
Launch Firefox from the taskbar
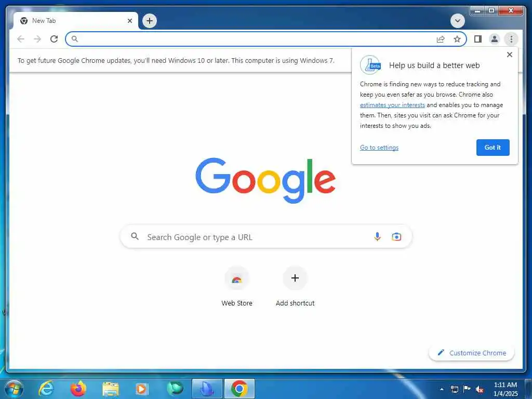pyautogui.click(x=78, y=389)
